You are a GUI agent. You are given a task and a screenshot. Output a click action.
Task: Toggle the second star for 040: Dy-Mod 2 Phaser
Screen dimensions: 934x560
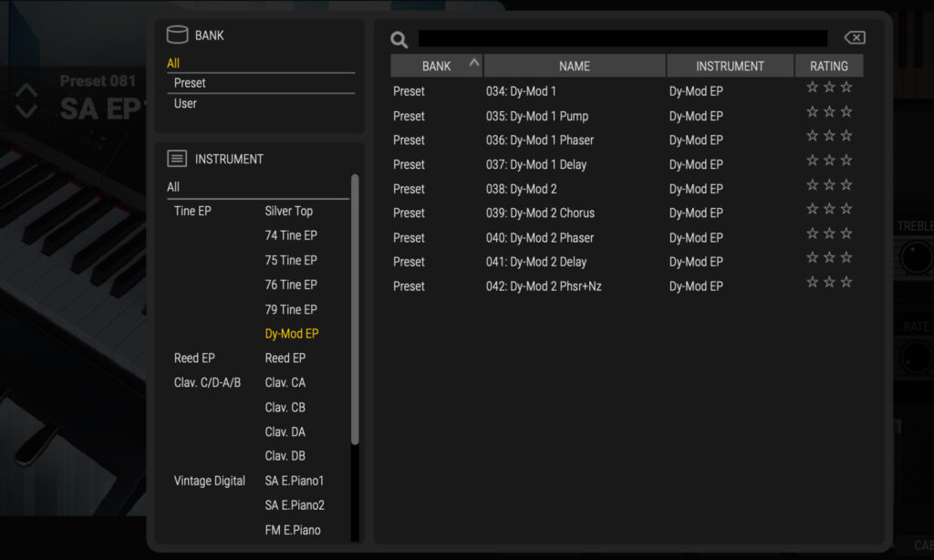829,233
